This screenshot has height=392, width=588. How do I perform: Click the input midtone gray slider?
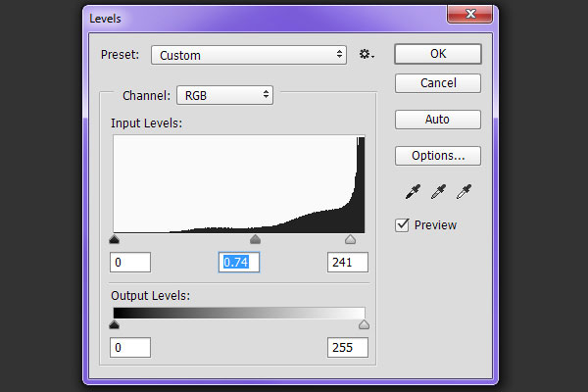point(256,239)
